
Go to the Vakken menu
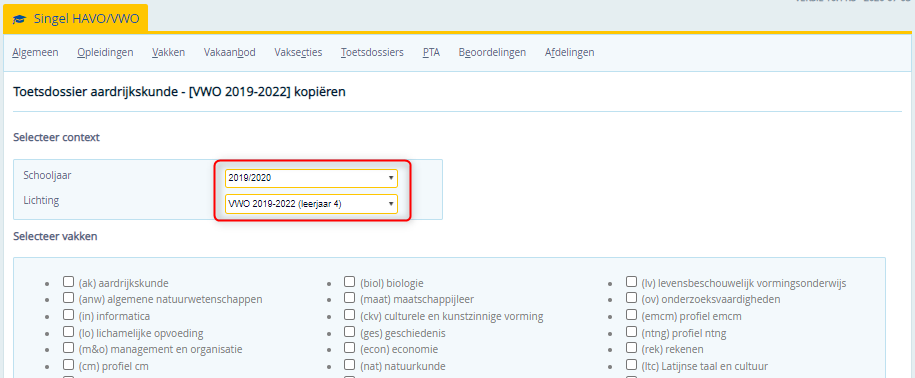(x=169, y=52)
